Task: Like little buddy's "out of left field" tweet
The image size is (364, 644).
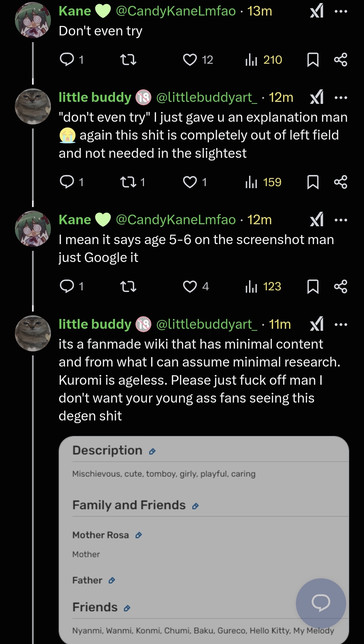Action: click(x=190, y=182)
